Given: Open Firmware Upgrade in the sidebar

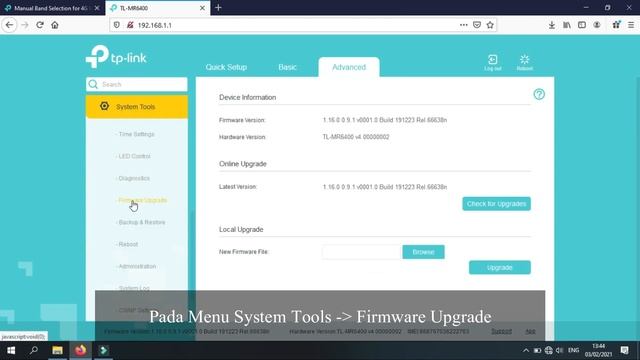Looking at the screenshot, I should pyautogui.click(x=142, y=200).
